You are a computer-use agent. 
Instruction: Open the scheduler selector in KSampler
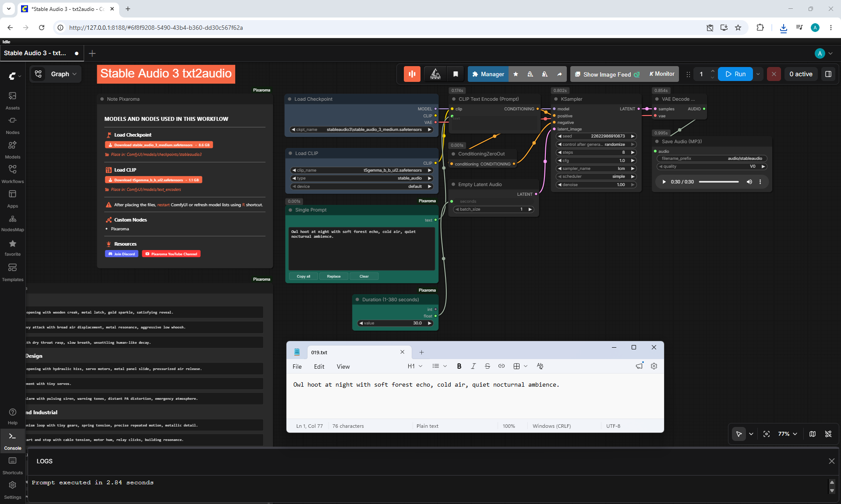596,176
